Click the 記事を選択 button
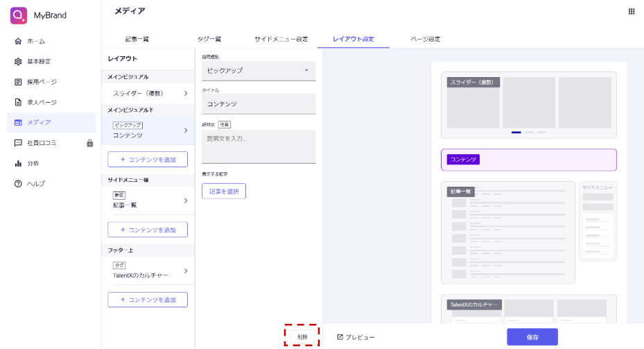Screen dimensions: 644x349 click(x=223, y=191)
